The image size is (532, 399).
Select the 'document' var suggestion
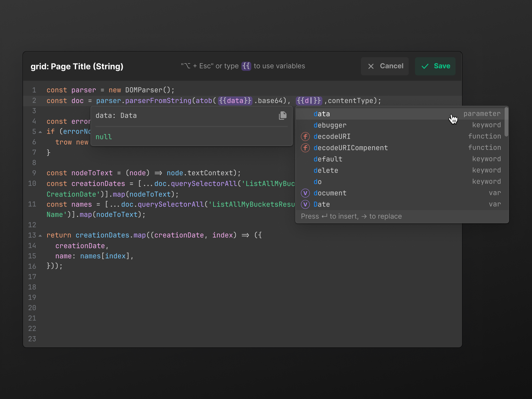point(400,193)
